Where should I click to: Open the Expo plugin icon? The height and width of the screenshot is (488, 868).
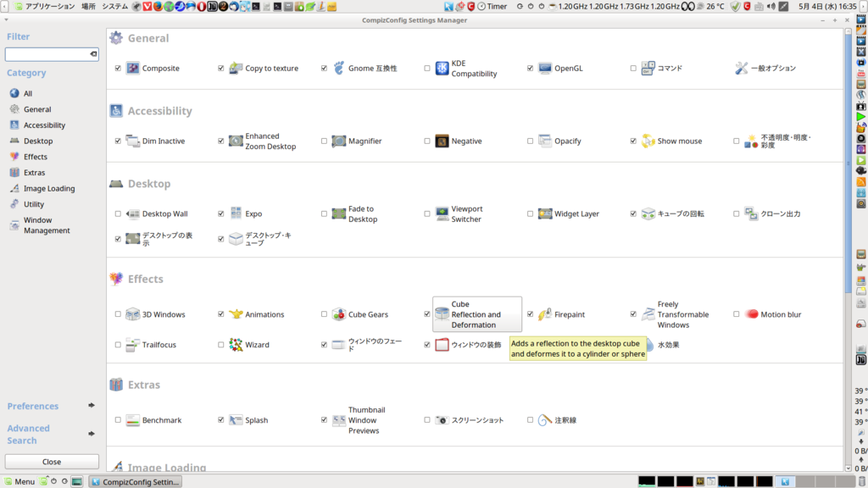coord(236,213)
